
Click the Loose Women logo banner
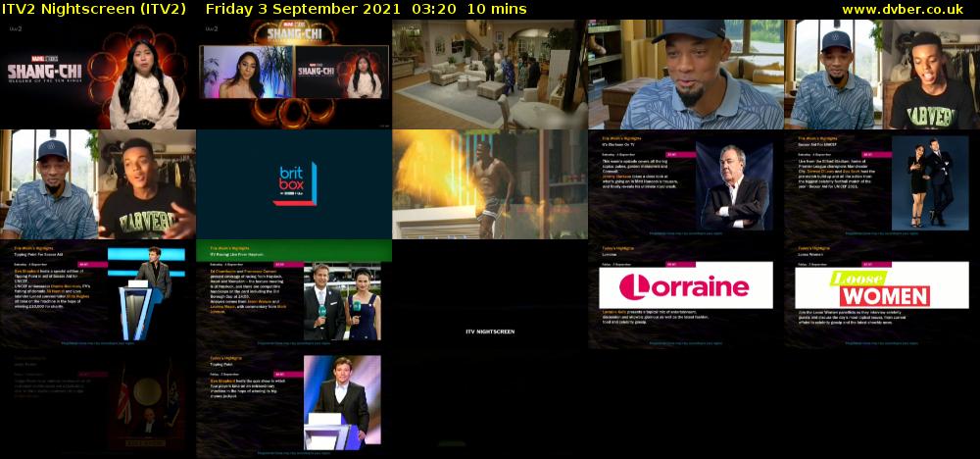pos(882,286)
